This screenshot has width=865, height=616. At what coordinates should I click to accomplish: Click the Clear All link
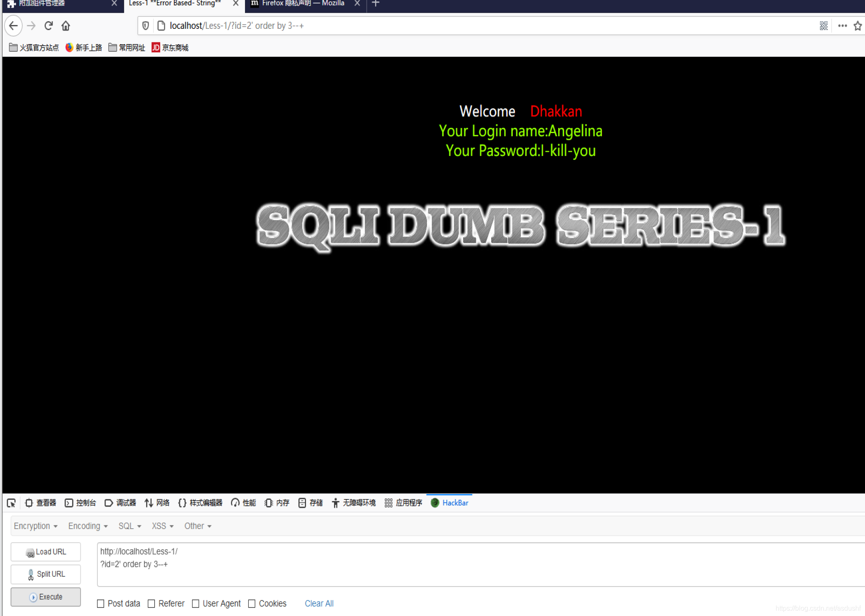(x=319, y=603)
